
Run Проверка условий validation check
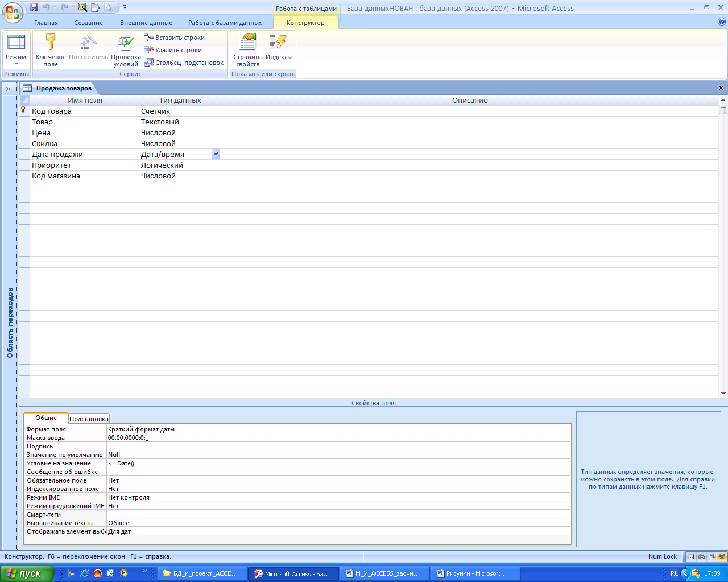[126, 50]
